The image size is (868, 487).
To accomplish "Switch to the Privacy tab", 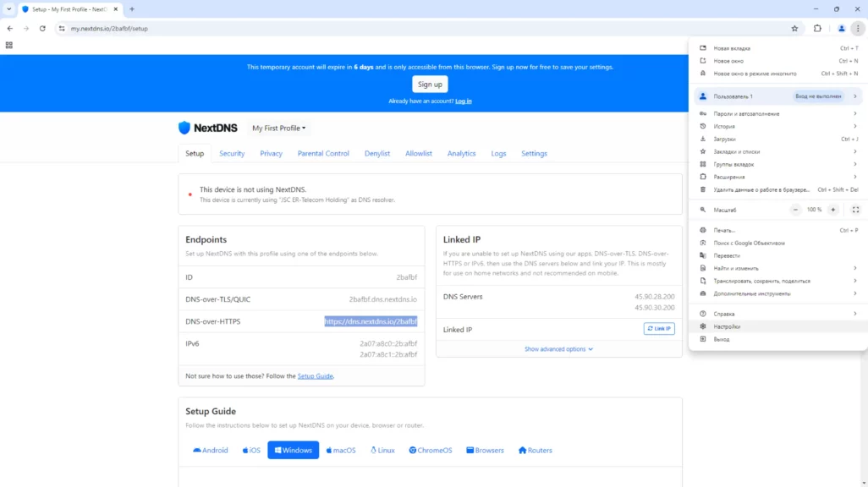I will pyautogui.click(x=271, y=154).
